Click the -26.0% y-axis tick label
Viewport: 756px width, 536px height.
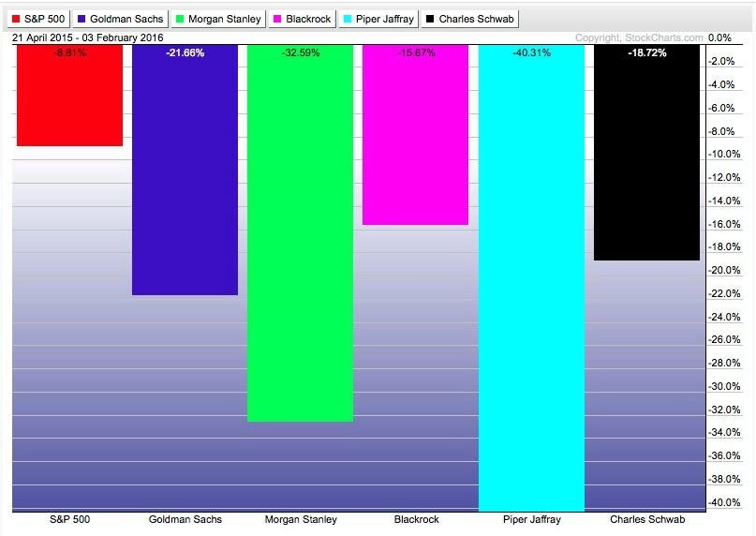(724, 339)
